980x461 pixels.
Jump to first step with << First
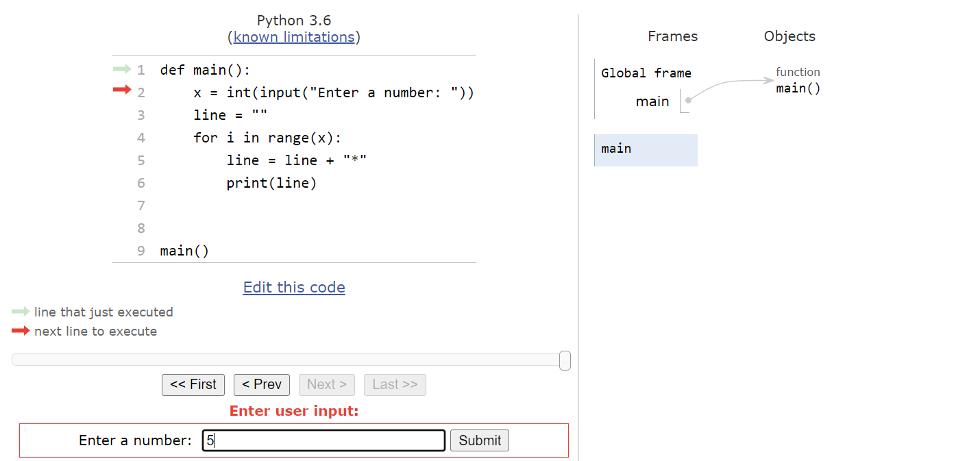[x=193, y=384]
